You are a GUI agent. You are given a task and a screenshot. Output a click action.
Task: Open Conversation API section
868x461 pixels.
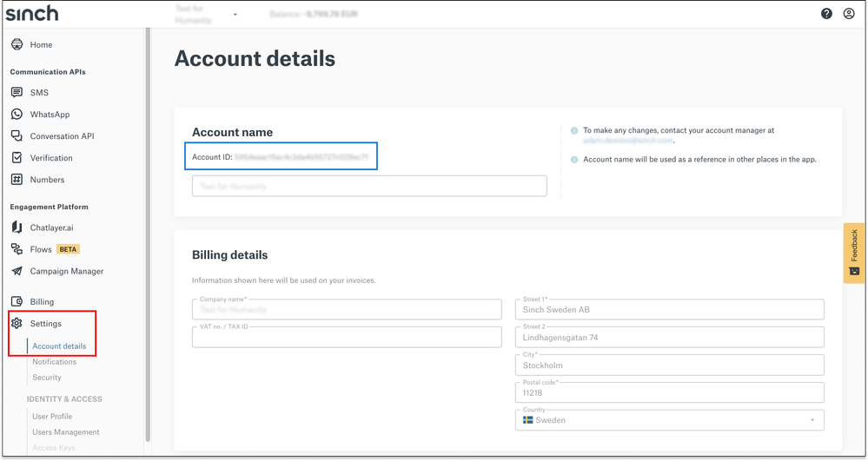(62, 136)
